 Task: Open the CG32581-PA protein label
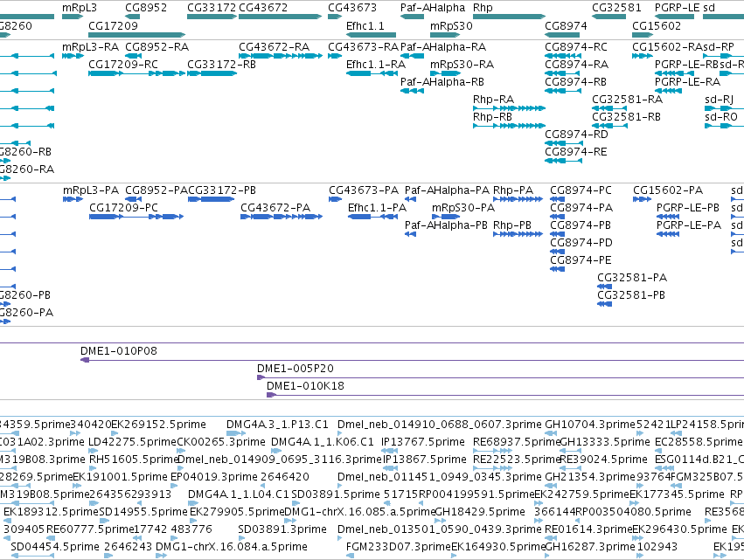coord(632,278)
